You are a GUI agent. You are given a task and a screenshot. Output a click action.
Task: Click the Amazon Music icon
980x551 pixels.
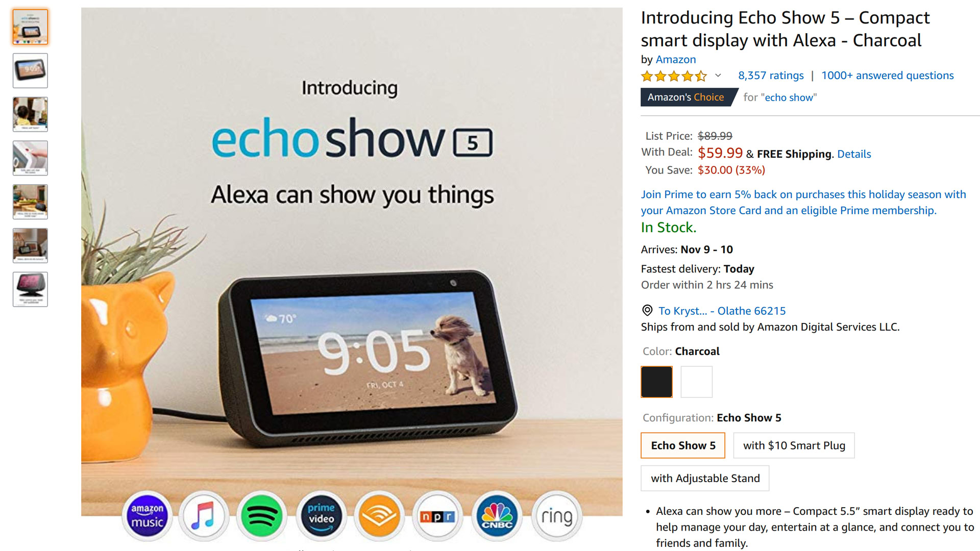point(147,516)
